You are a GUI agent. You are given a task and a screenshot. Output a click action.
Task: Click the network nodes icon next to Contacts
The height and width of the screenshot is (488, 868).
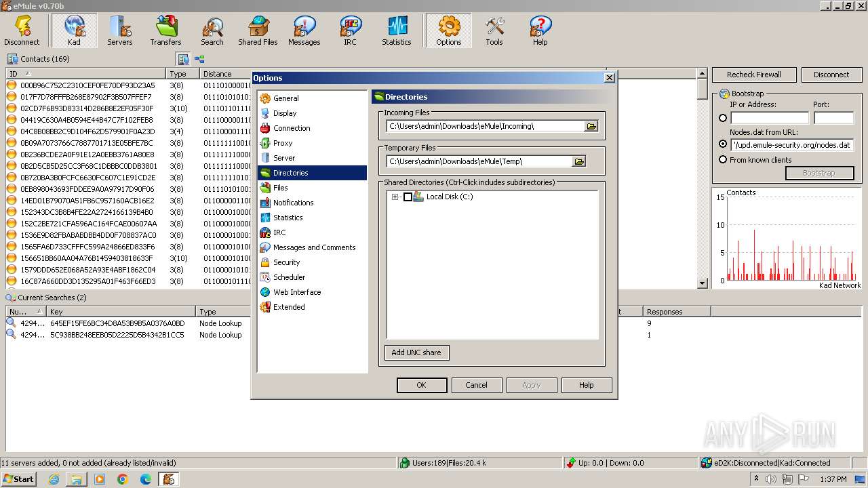(199, 59)
